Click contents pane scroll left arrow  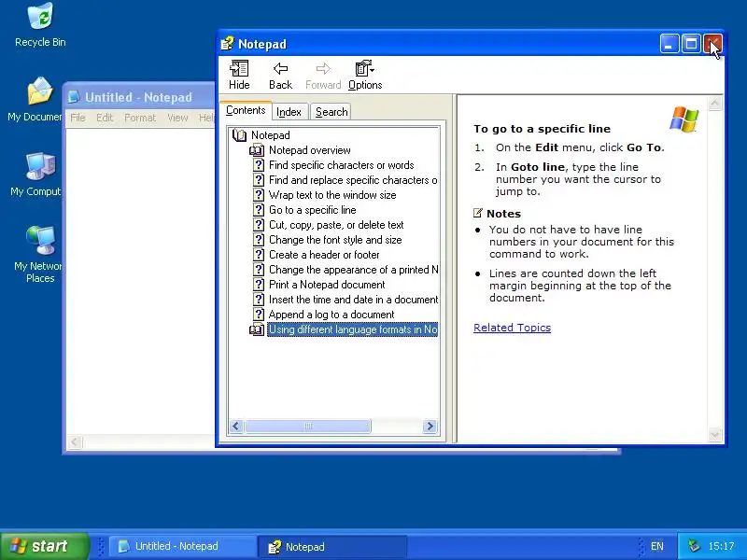[x=236, y=426]
